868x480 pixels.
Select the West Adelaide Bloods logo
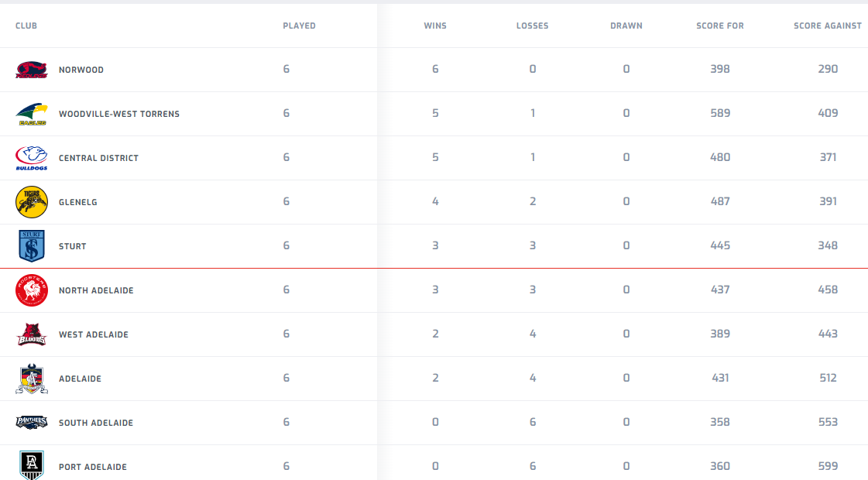tap(32, 334)
